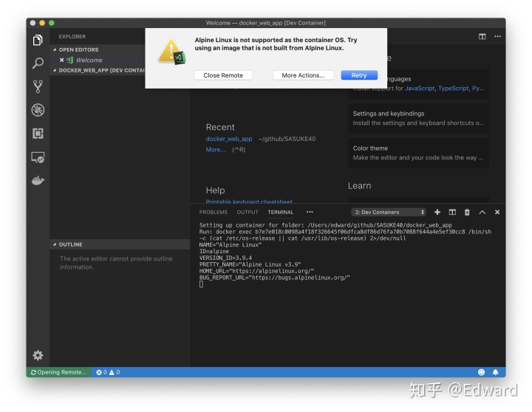
Task: Open the Source Control view
Action: (38, 86)
